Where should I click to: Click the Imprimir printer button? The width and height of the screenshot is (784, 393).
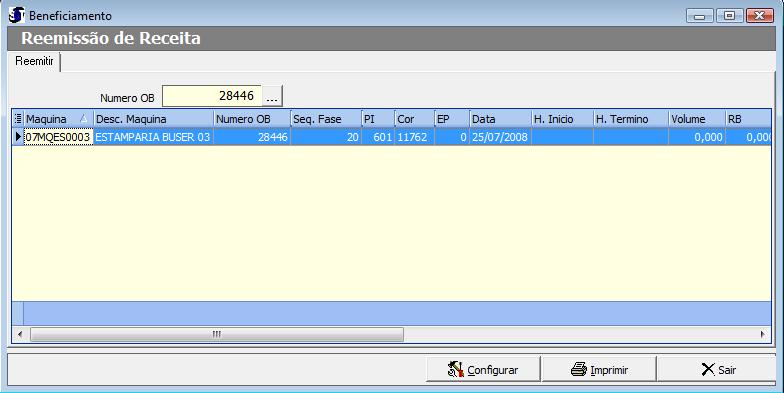click(599, 370)
